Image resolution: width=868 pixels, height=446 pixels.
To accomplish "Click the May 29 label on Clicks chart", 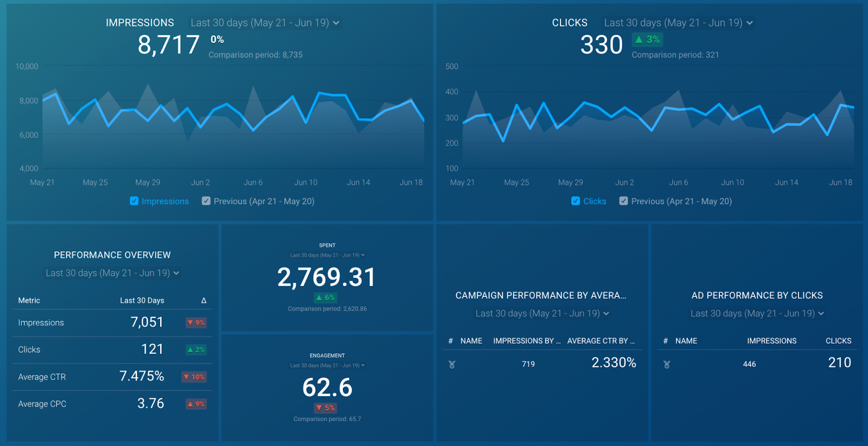I will (571, 183).
